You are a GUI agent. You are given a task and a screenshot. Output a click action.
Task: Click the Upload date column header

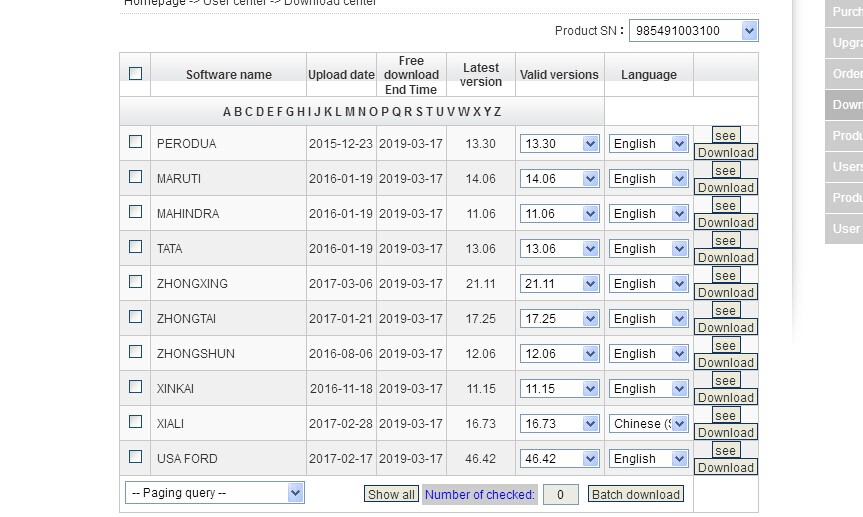[x=341, y=74]
